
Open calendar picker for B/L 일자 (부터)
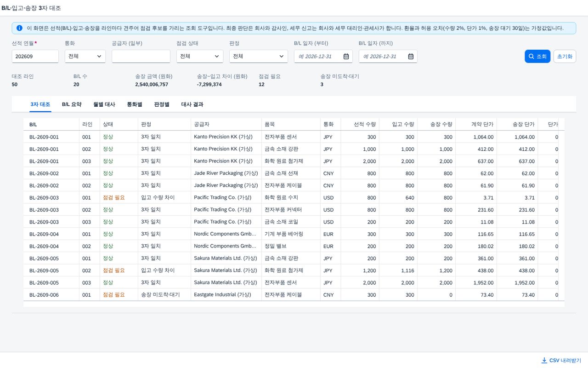(x=346, y=57)
